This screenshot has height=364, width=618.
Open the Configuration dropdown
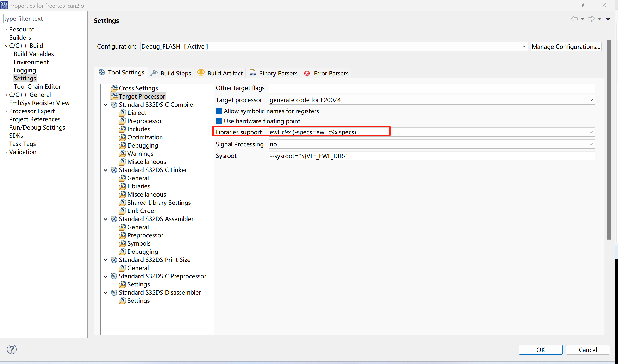point(334,46)
